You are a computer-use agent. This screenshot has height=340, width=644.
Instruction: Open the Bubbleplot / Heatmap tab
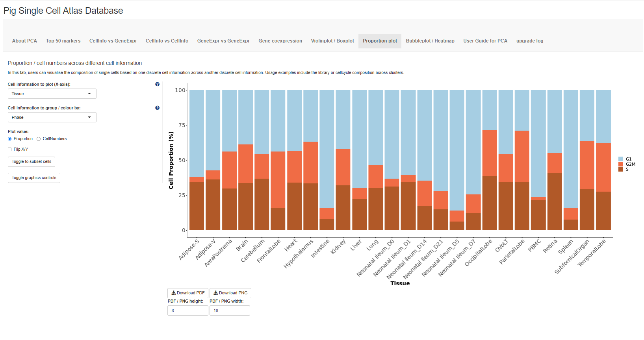pos(430,41)
